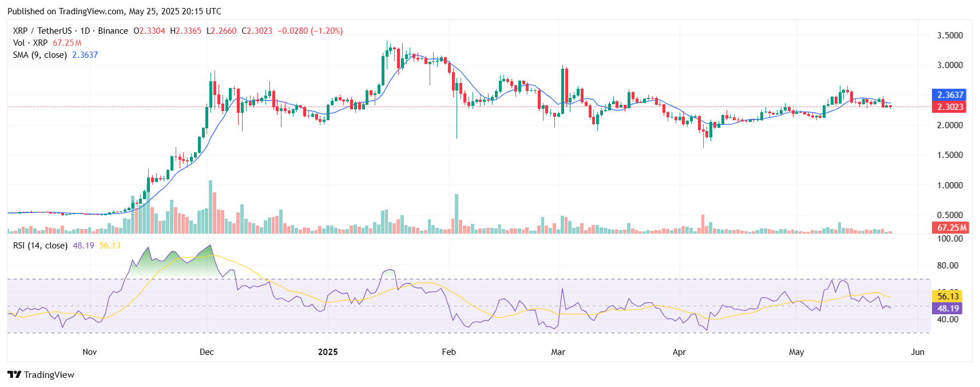This screenshot has width=980, height=387.
Task: Click the Dec label on time axis
Action: coord(207,352)
